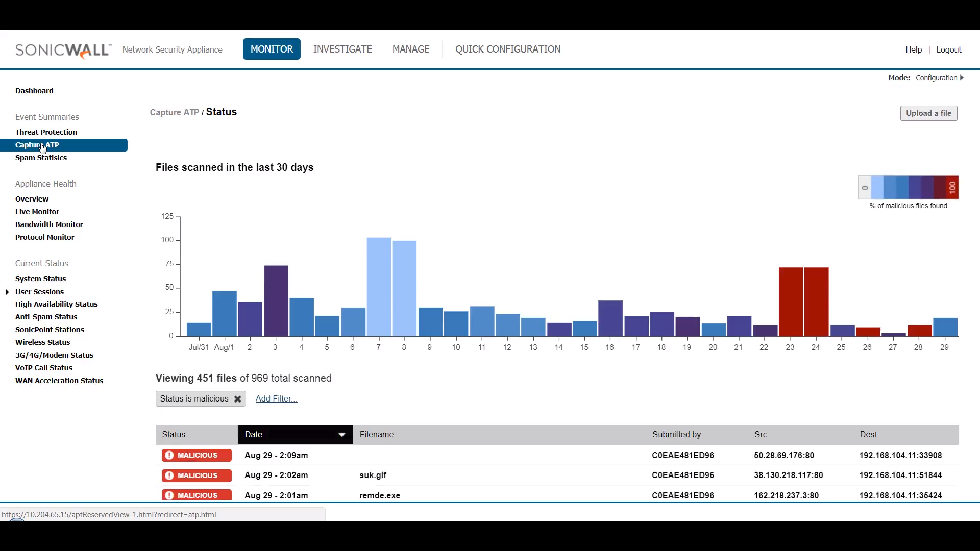This screenshot has width=980, height=551.
Task: Select Capture ATP in the sidebar
Action: 64,145
